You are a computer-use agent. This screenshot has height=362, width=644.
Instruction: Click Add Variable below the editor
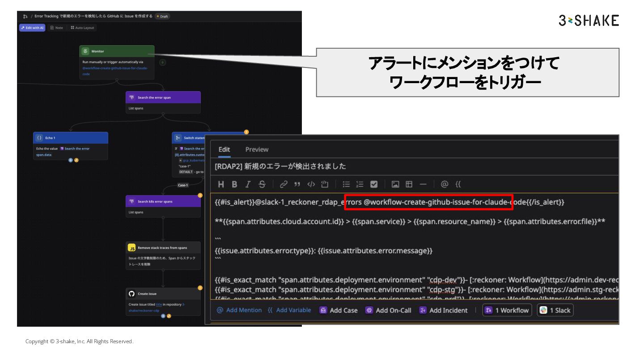tap(289, 310)
